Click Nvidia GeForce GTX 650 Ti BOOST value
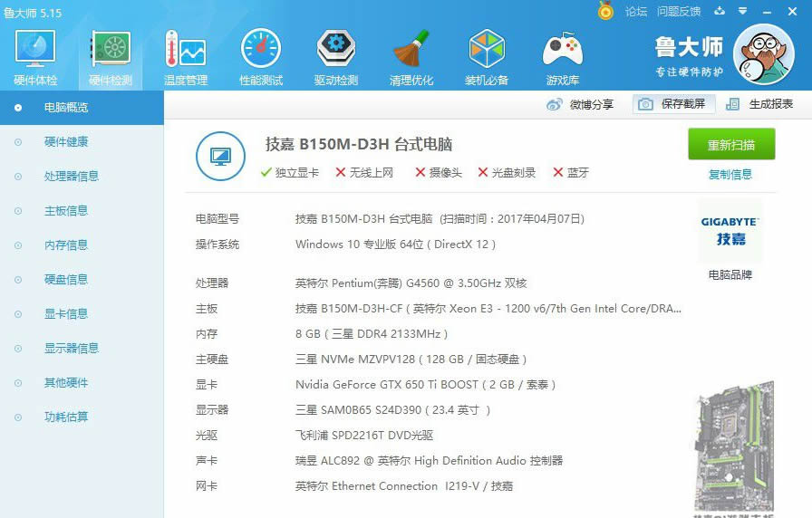Image resolution: width=812 pixels, height=518 pixels. pyautogui.click(x=425, y=385)
